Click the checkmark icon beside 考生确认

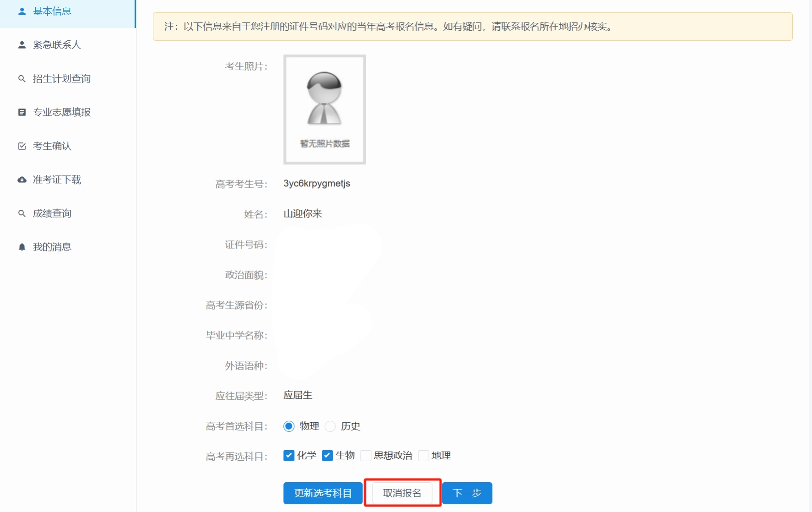coord(22,146)
